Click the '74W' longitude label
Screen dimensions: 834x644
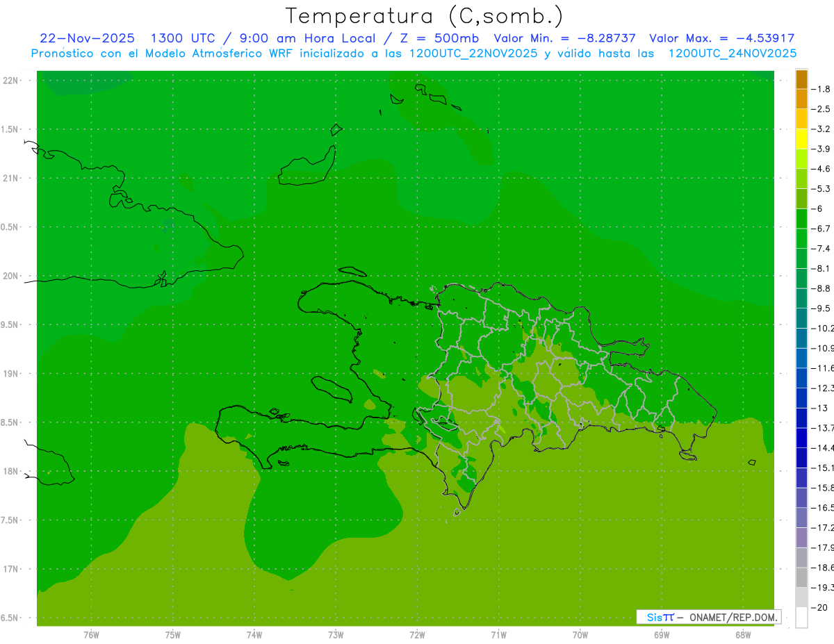pos(254,634)
